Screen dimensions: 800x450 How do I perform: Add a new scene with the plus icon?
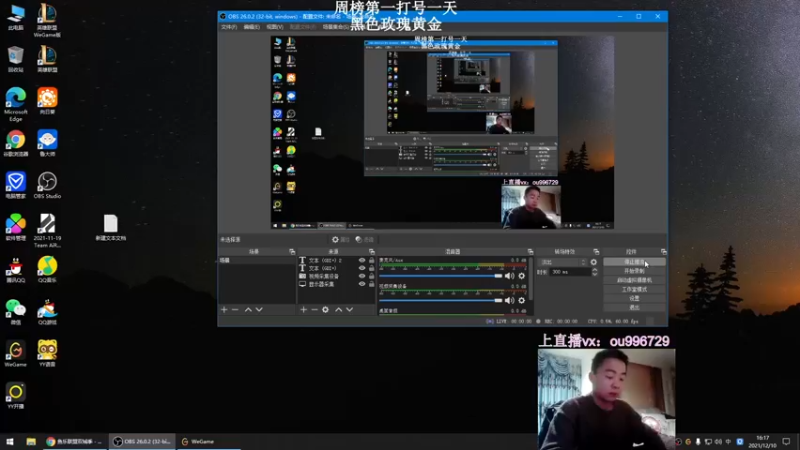click(224, 310)
